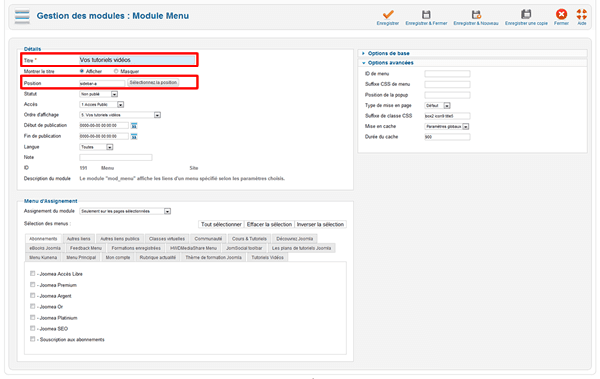Click Enregistrer & Fermer disk icon

coord(426,15)
